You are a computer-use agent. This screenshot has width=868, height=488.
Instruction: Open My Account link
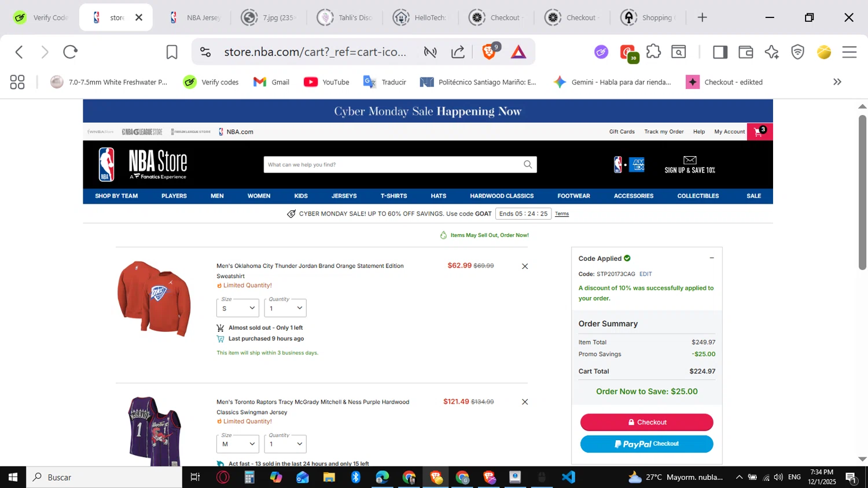point(729,132)
